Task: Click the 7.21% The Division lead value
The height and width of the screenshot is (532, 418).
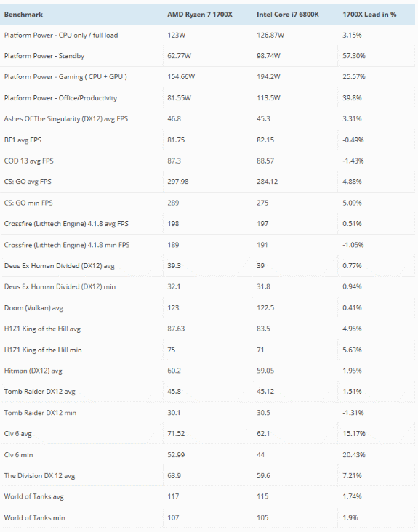Action: [352, 476]
